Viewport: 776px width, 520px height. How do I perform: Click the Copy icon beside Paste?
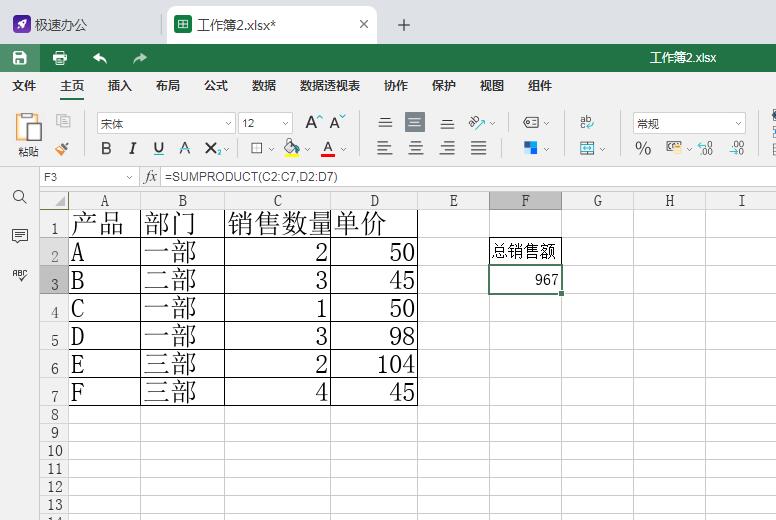coord(63,121)
